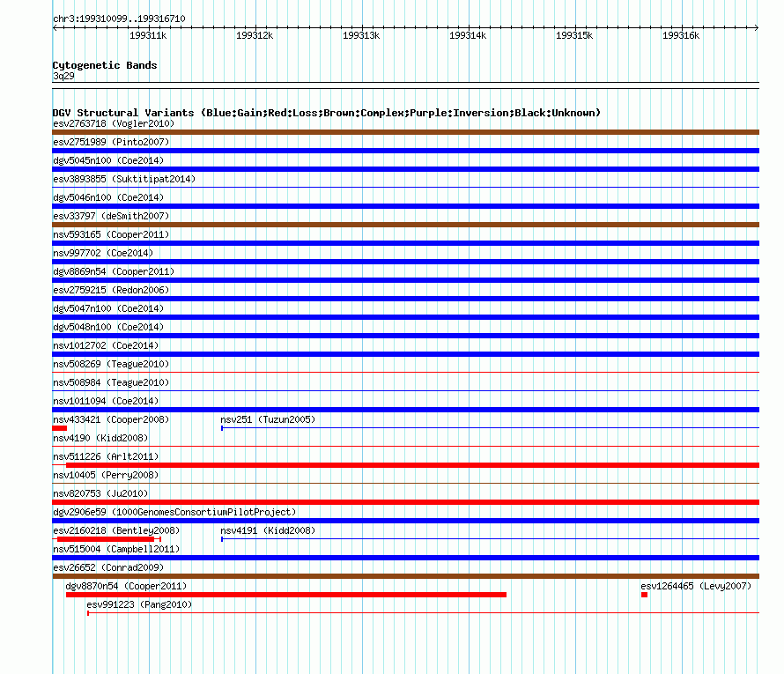Select dgv8869n54 (Cooper2011) label
Screen dimensions: 784x674
[x=114, y=271]
